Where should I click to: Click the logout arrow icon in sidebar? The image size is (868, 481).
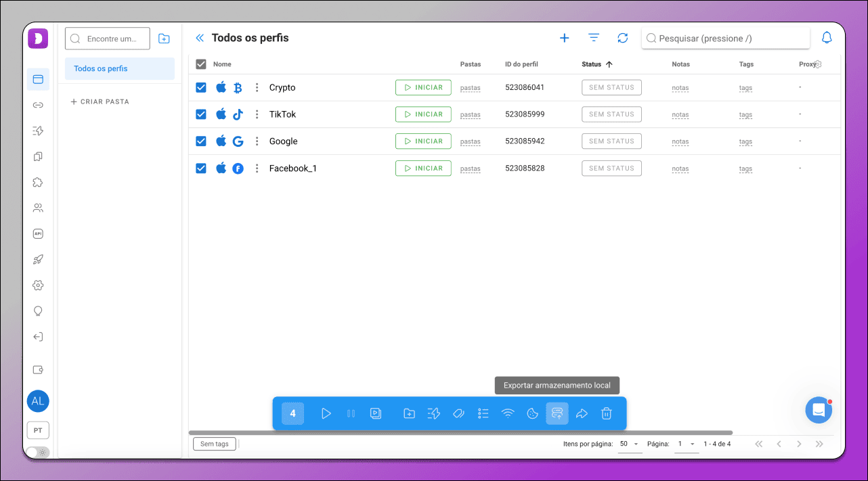[38, 337]
